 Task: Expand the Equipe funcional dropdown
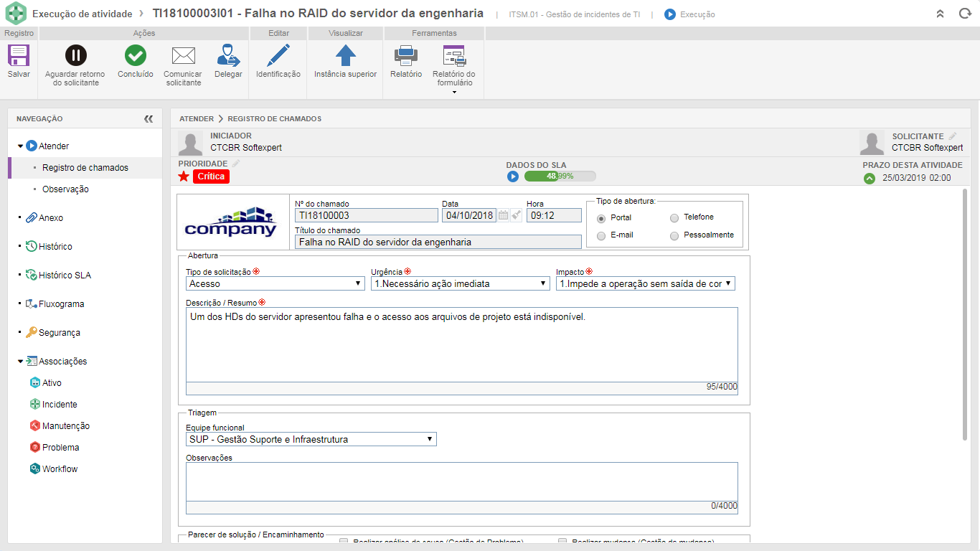pos(311,440)
